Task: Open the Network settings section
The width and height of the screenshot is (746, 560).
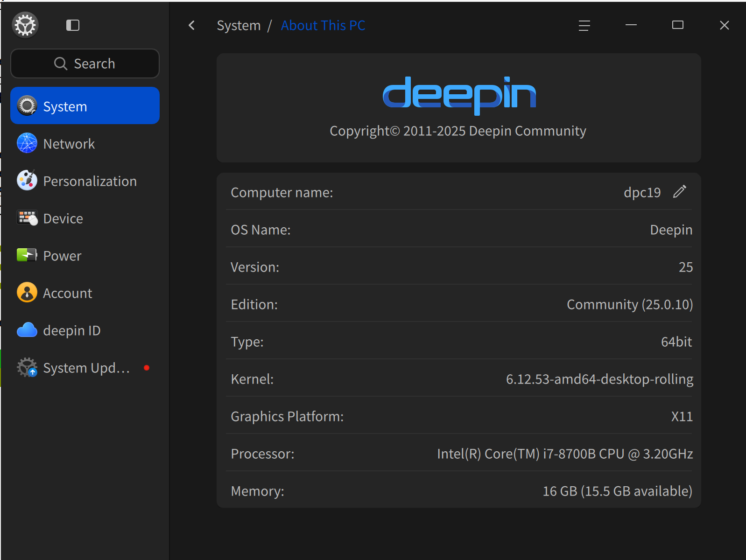Action: tap(85, 144)
